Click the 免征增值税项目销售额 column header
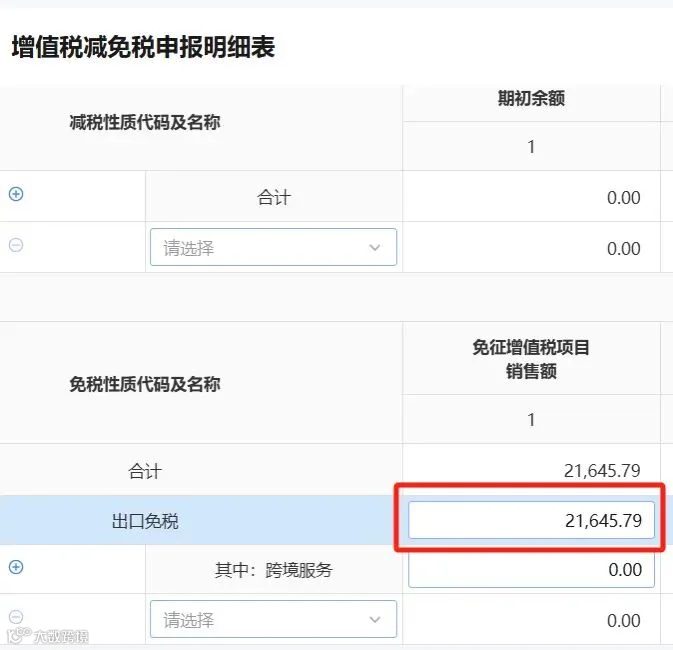This screenshot has height=650, width=673. pyautogui.click(x=531, y=359)
